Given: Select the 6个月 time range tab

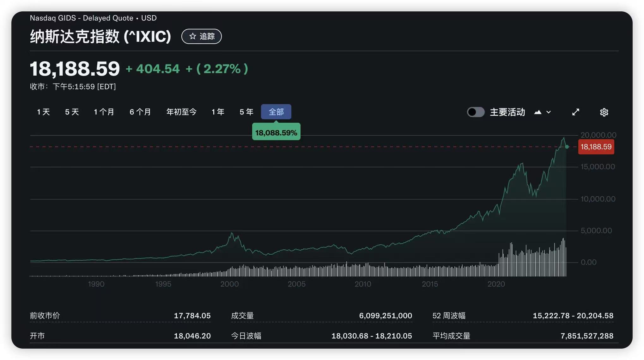Looking at the screenshot, I should tap(140, 112).
